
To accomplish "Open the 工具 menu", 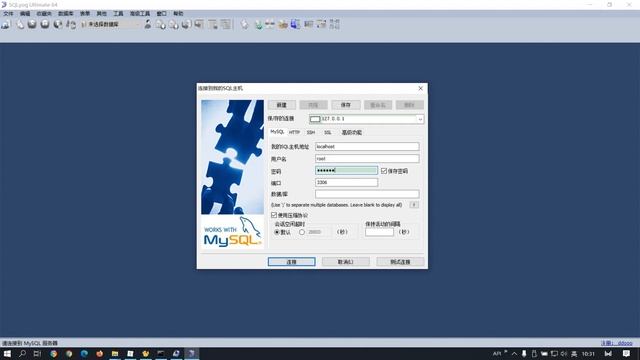I will [118, 13].
